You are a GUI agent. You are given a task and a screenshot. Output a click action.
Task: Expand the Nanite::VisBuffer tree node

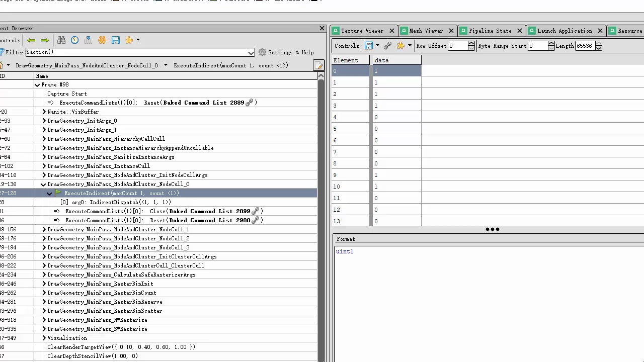44,112
